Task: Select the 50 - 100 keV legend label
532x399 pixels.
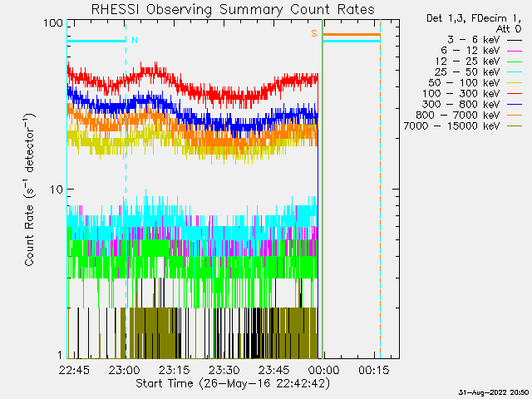Action: [464, 83]
